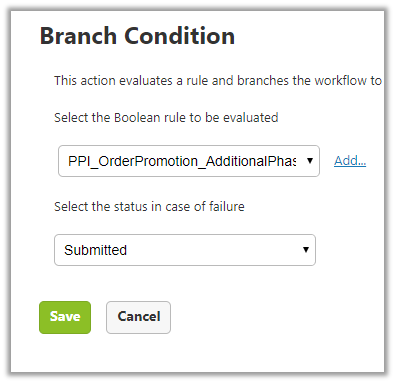Click the PPI_OrderPromotion_AdditionalPhas selected value text
395x383 pixels.
pos(182,161)
